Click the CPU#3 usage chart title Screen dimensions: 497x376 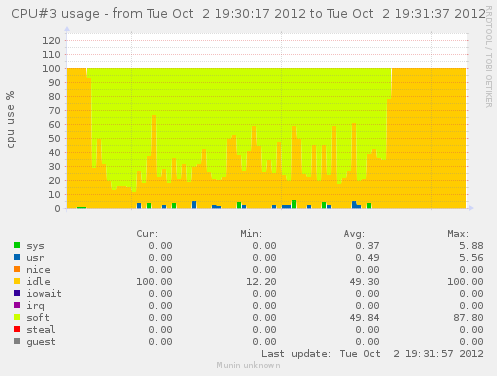(248, 14)
